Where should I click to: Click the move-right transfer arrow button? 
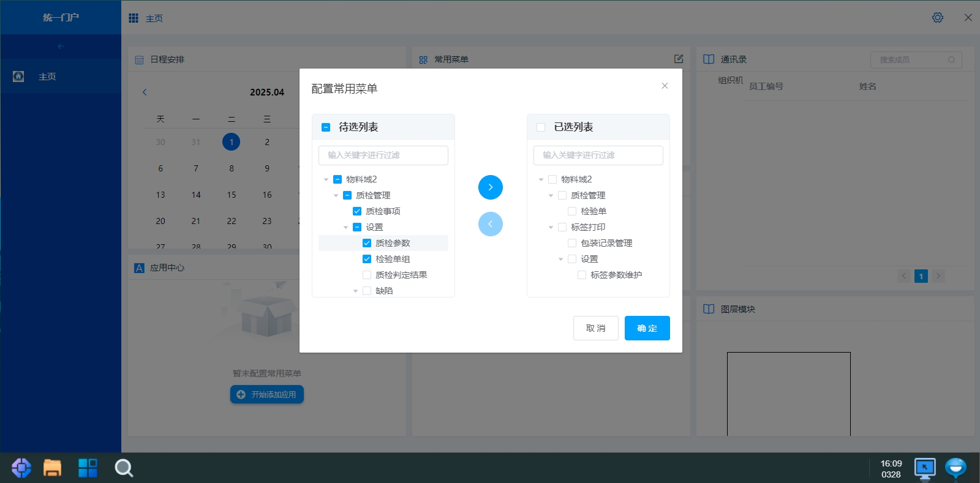point(490,187)
